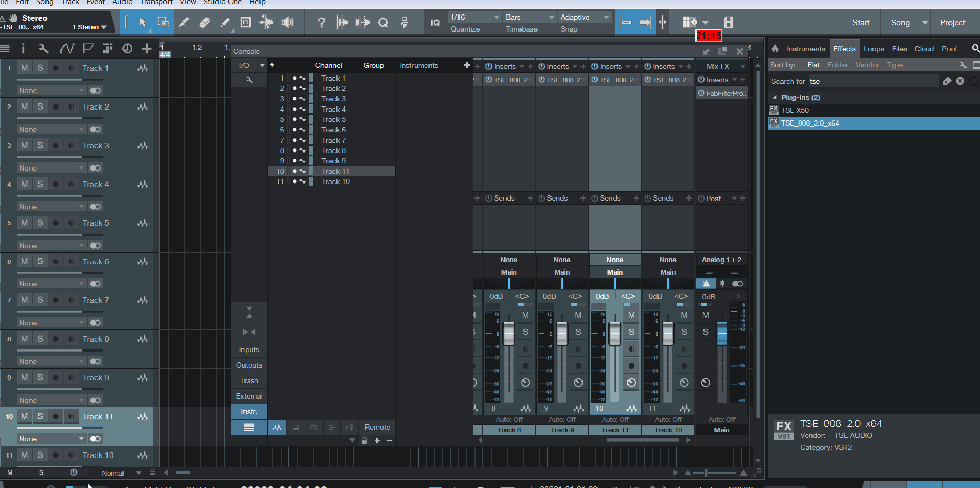Open the Normal track height dropdown
Image resolution: width=980 pixels, height=488 pixels.
pos(121,473)
